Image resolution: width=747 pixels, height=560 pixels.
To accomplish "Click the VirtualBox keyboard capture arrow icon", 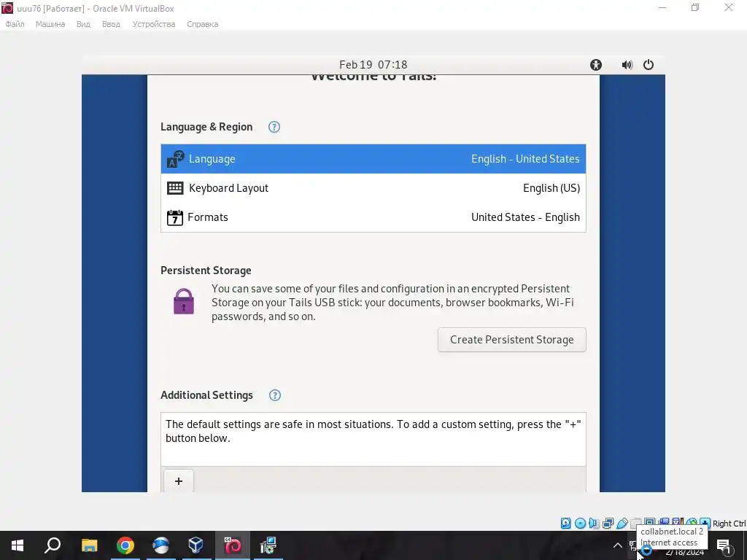I will (705, 523).
